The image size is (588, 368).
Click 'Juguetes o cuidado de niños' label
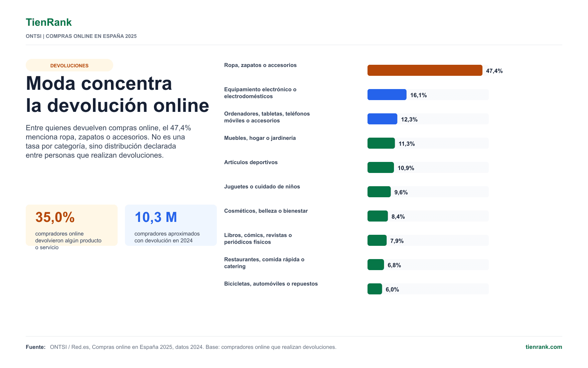(262, 187)
